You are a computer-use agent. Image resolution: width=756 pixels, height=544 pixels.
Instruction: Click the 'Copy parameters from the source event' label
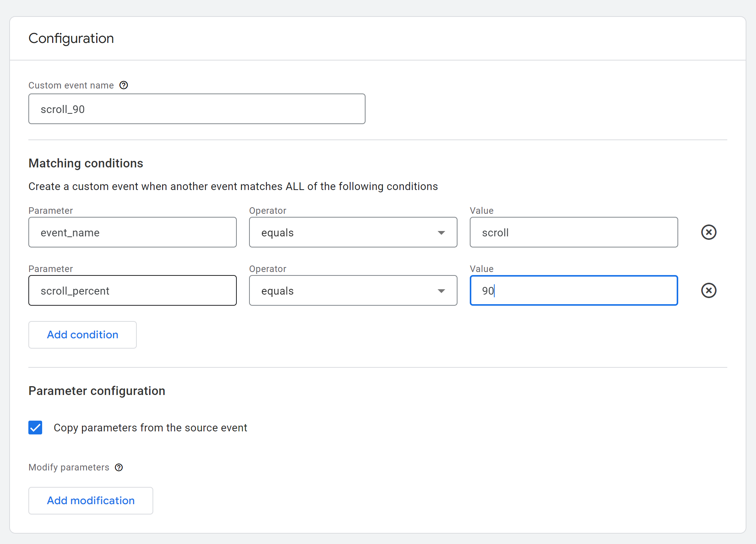pos(150,428)
